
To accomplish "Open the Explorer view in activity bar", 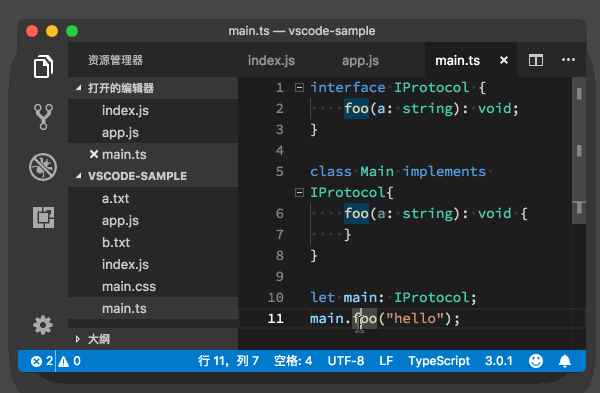I will (43, 67).
